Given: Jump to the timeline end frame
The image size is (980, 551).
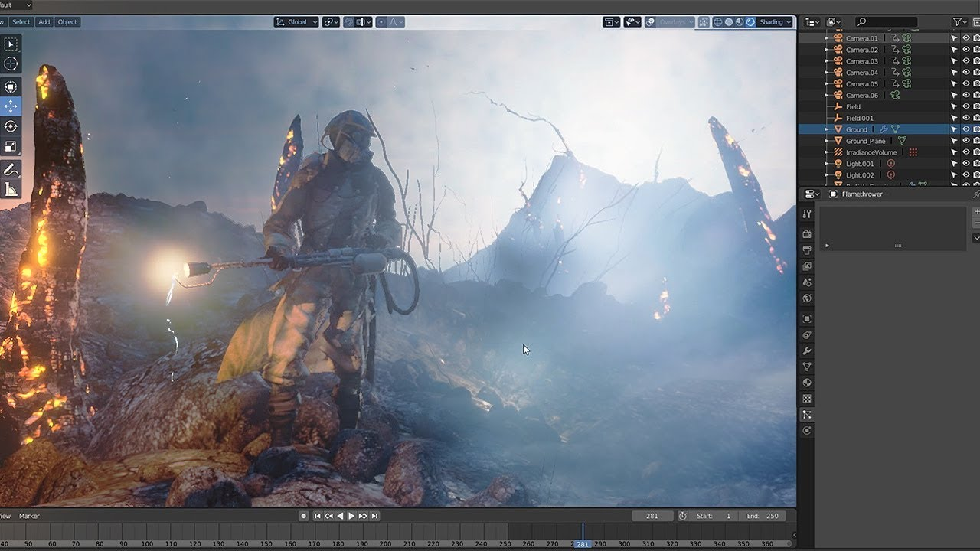Looking at the screenshot, I should (x=374, y=516).
